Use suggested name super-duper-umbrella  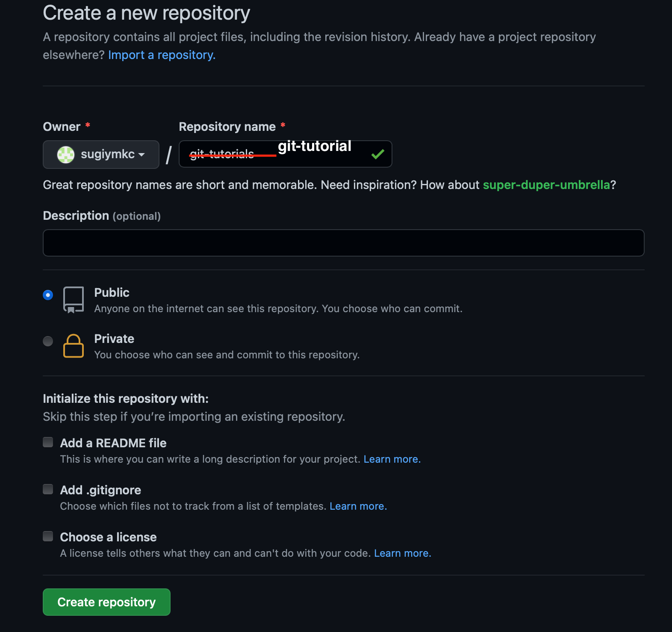point(546,185)
